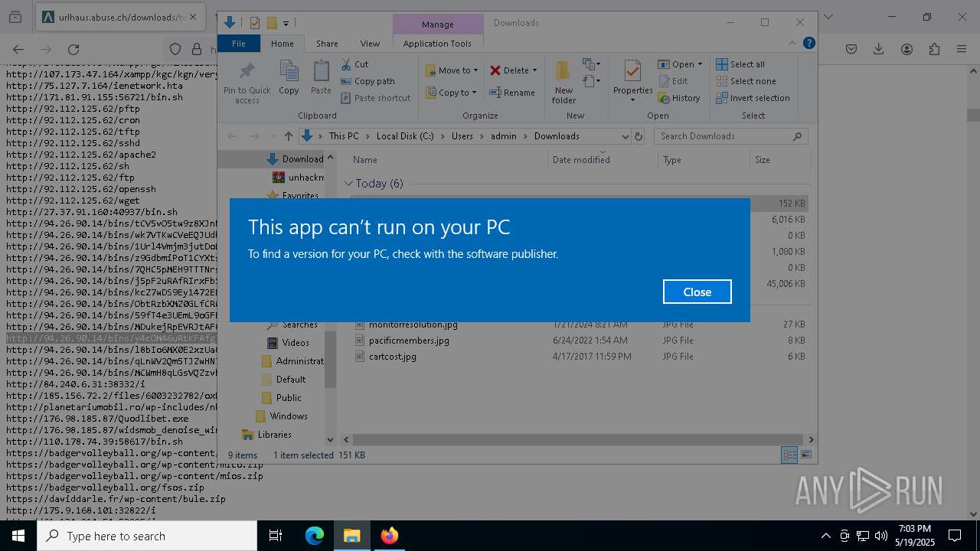Screen dimensions: 980x551
Task: Select the Manage contextual tab
Action: (437, 24)
